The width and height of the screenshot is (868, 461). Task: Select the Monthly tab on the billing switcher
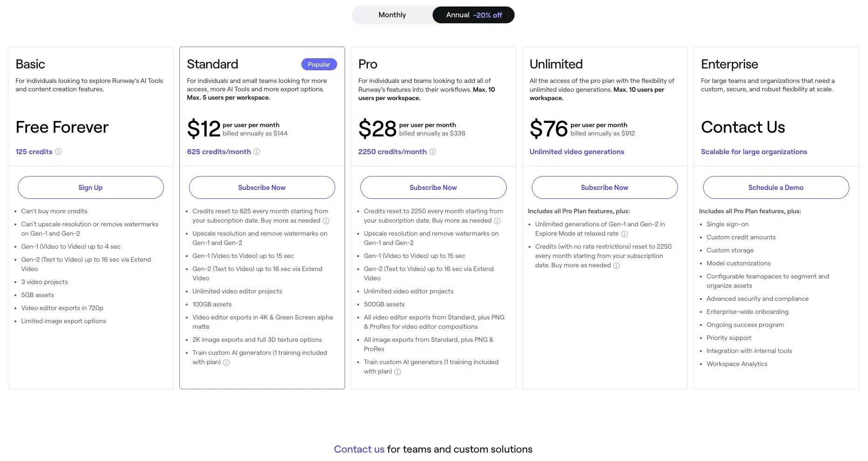pyautogui.click(x=392, y=14)
